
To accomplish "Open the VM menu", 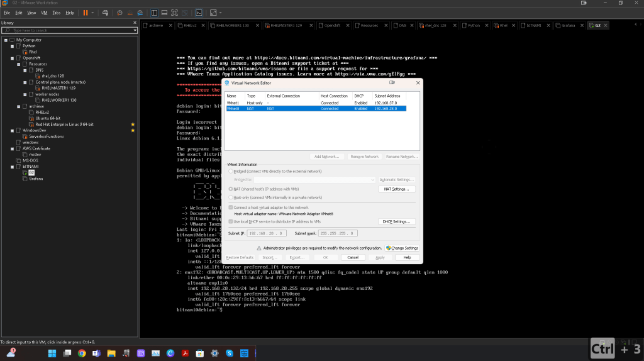I will pos(44,13).
